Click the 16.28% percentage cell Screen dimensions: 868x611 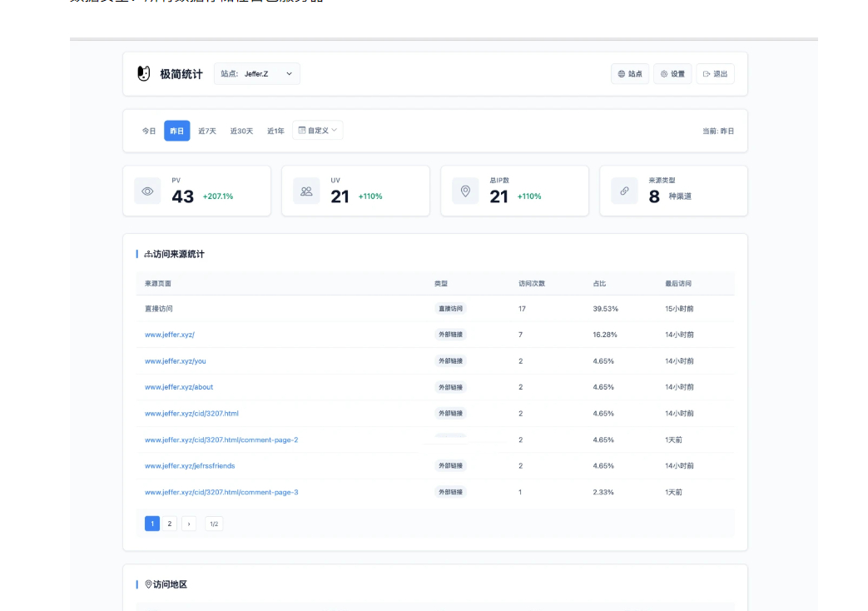pyautogui.click(x=605, y=335)
